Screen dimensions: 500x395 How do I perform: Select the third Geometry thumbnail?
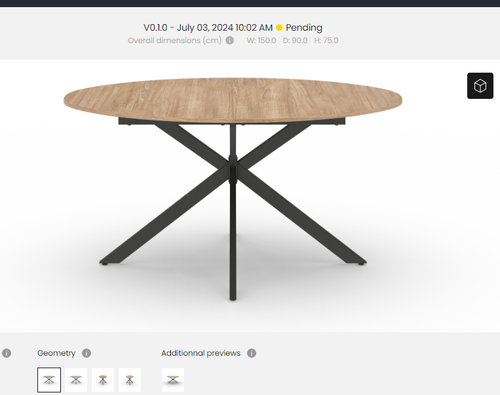103,380
